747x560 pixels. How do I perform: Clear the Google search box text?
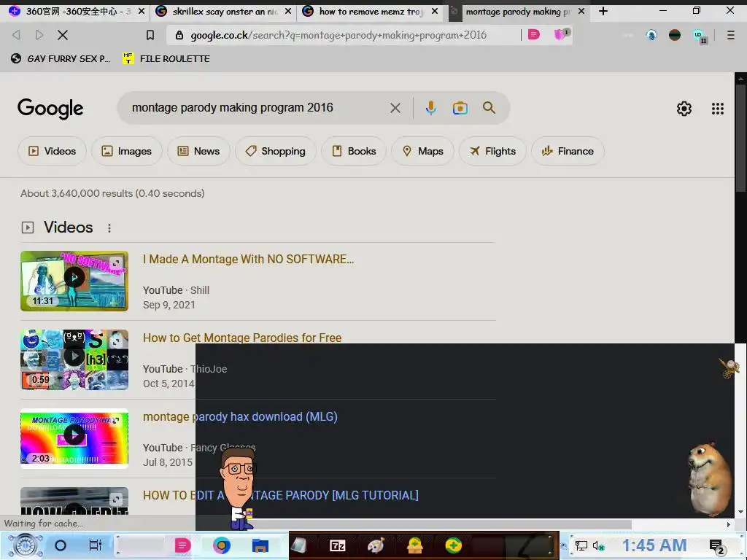(x=395, y=108)
